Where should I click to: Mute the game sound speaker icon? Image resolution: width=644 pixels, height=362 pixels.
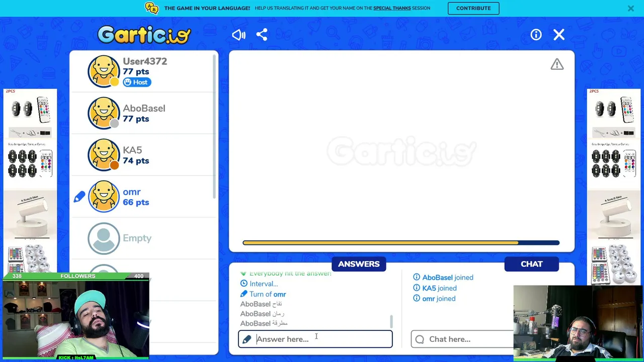click(x=238, y=35)
